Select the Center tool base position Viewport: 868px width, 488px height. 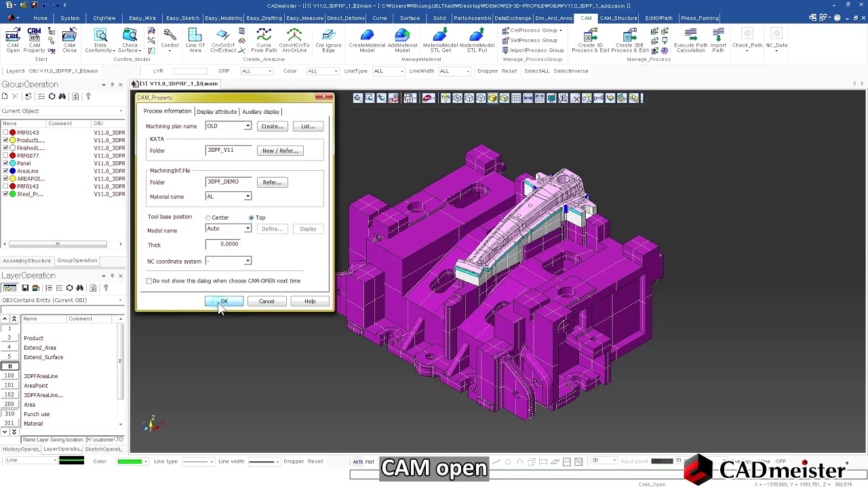(x=208, y=218)
